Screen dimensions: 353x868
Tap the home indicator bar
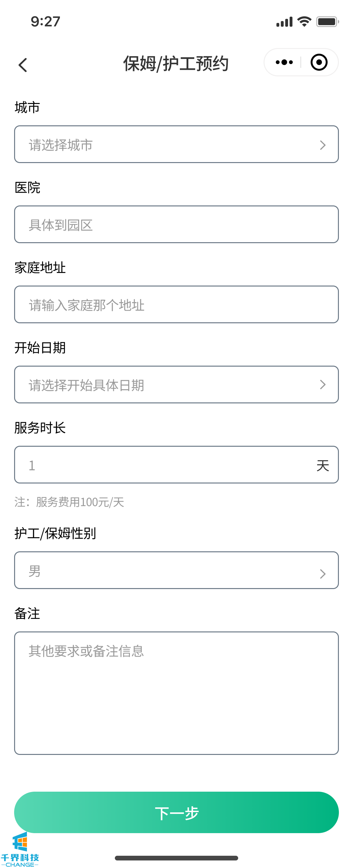(x=176, y=858)
